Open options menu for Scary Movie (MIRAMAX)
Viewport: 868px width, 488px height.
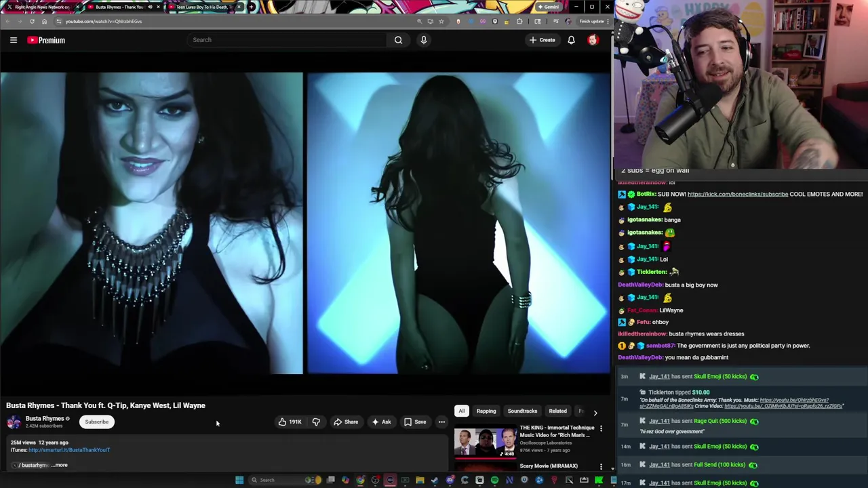point(601,466)
